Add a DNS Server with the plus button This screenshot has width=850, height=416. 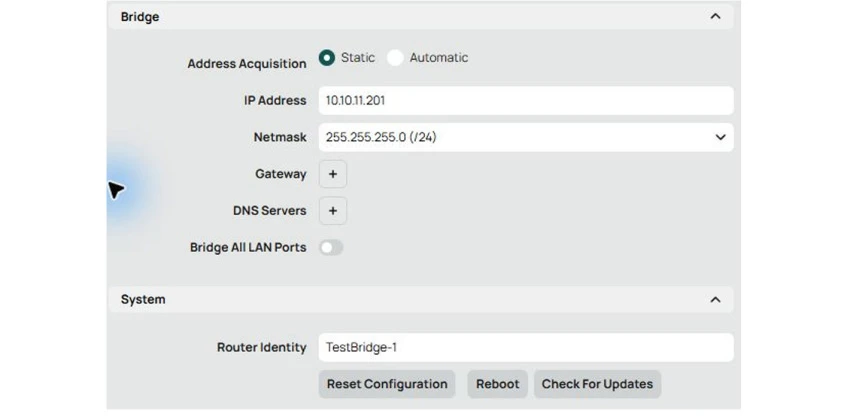coord(333,211)
